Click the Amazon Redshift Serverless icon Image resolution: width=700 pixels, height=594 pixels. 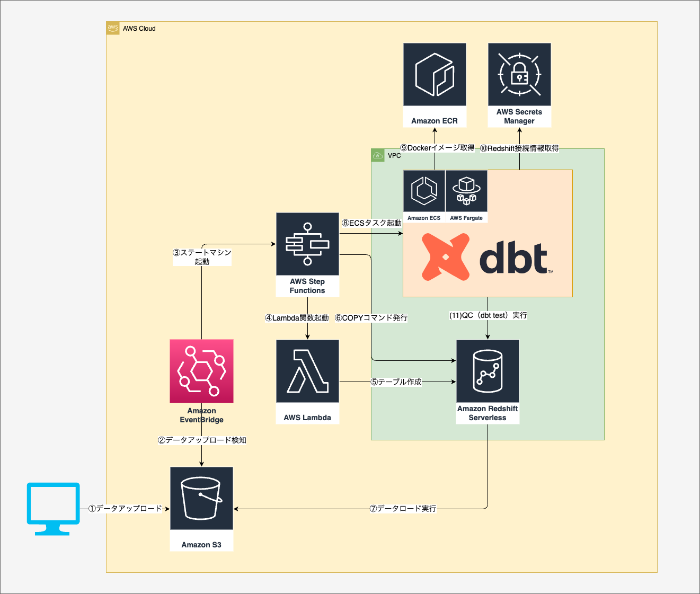[x=488, y=371]
